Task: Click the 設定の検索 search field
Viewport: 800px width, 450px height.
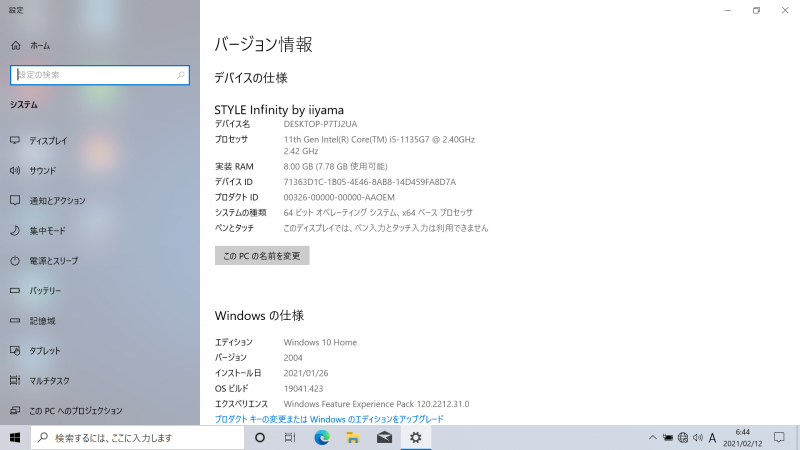Action: [100, 75]
